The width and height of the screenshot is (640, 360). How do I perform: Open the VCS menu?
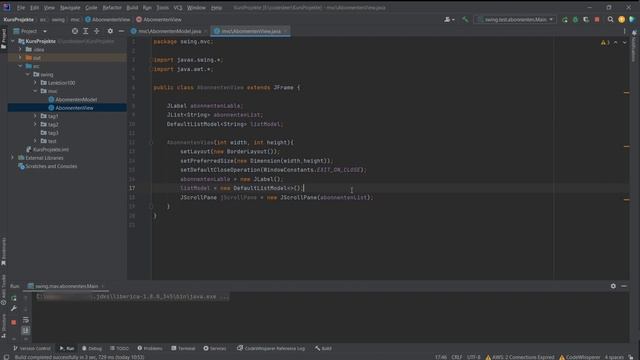178,7
